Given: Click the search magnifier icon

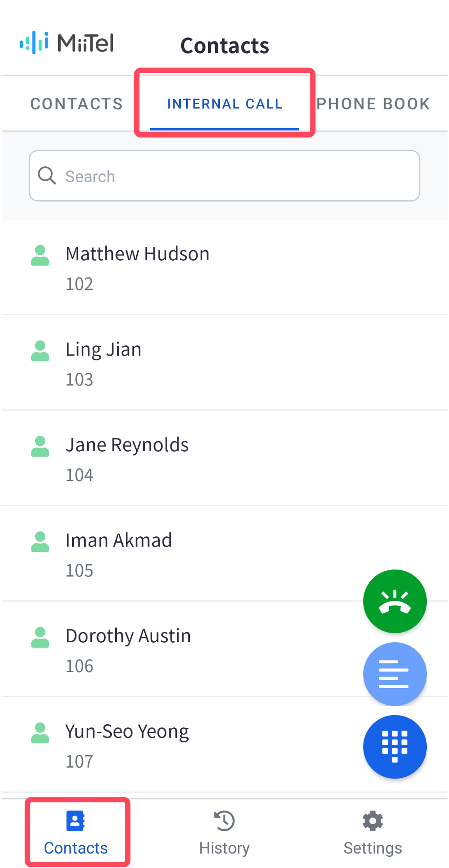Looking at the screenshot, I should coord(47,175).
